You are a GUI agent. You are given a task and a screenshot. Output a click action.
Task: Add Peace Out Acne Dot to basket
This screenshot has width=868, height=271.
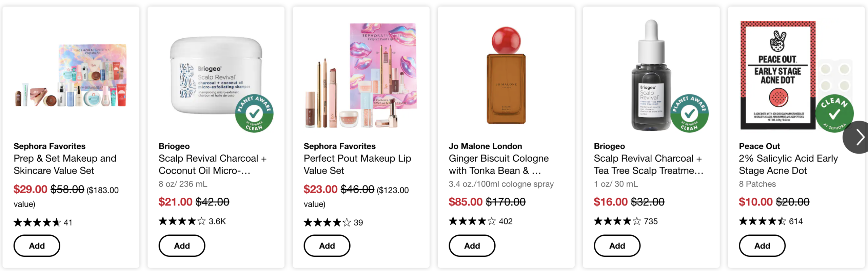762,246
